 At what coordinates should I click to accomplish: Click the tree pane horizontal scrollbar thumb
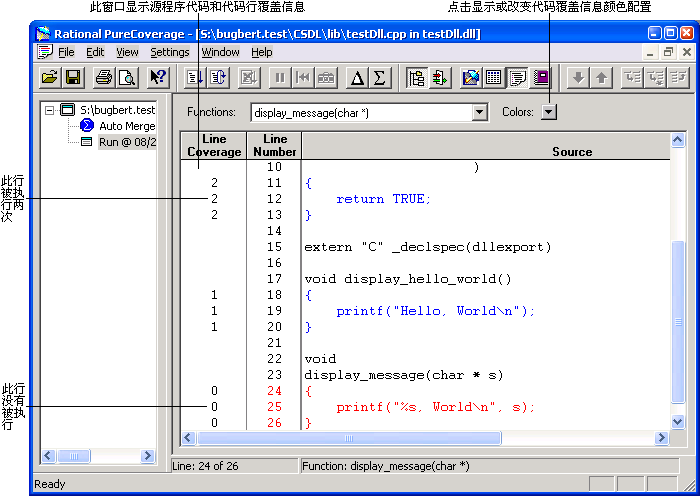pyautogui.click(x=74, y=456)
